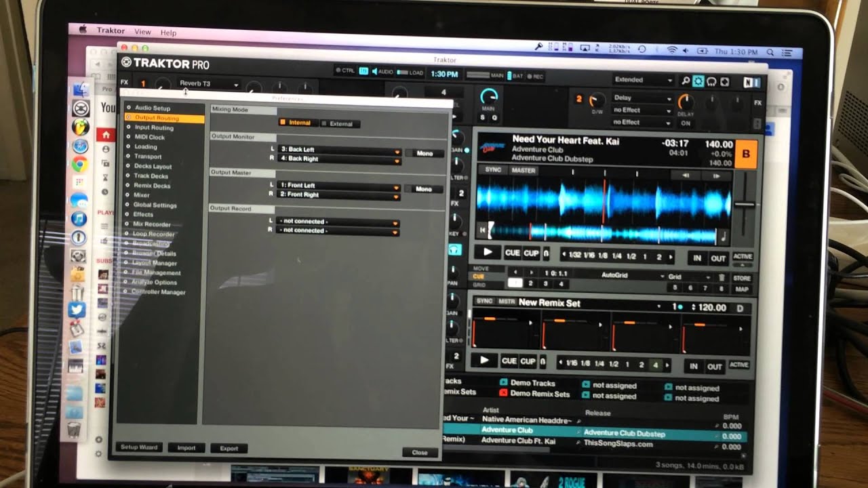Open Output Record L not connected dropdown
The width and height of the screenshot is (868, 488).
point(338,222)
